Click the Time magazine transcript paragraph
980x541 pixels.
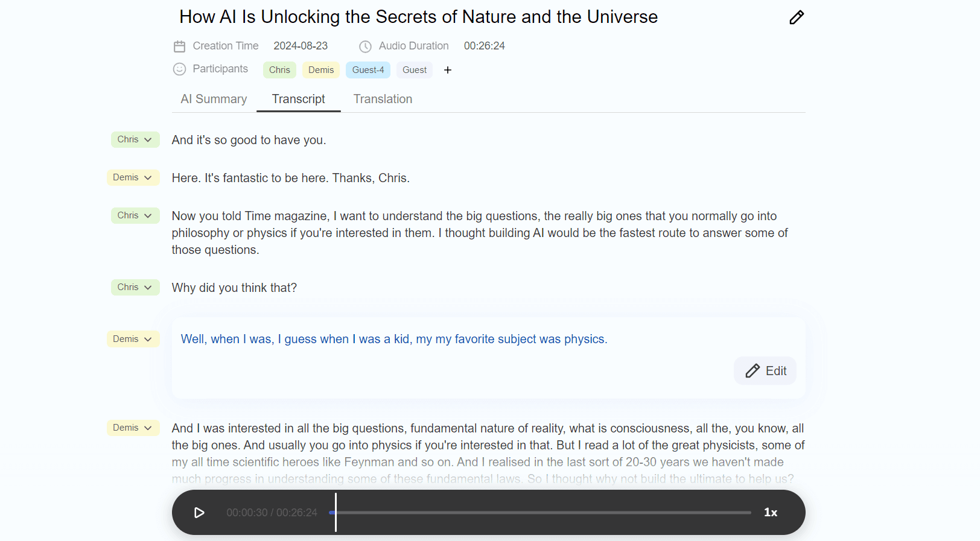pyautogui.click(x=480, y=233)
